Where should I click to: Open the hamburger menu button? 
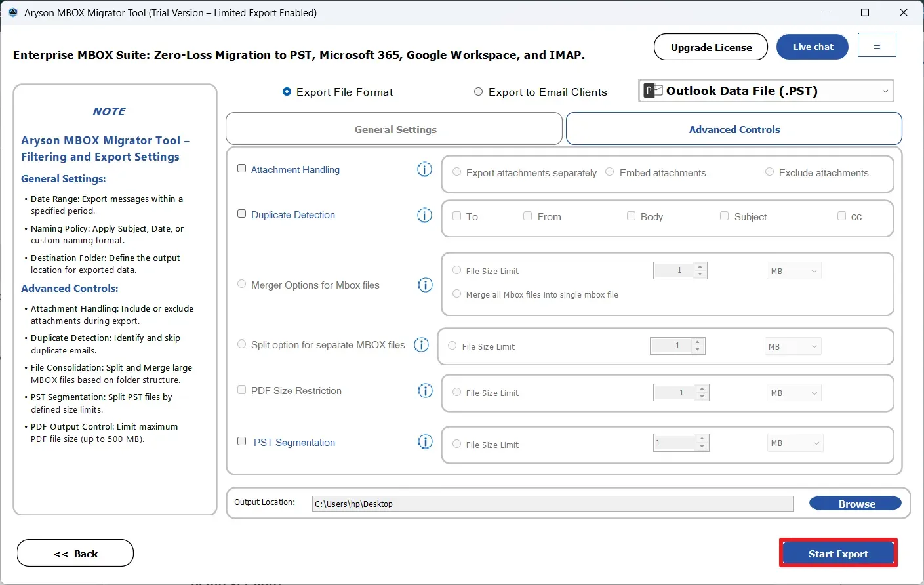coord(877,45)
